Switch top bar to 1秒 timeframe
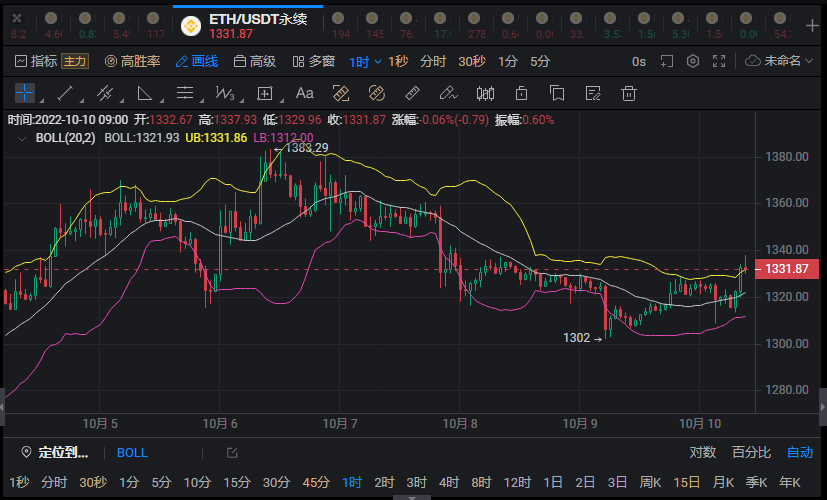Viewport: 827px width, 500px height. click(398, 61)
